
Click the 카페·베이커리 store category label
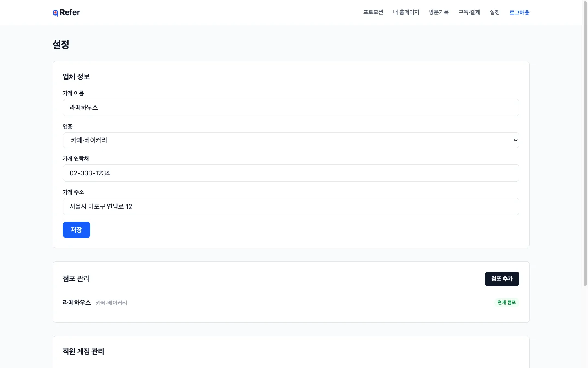pos(111,303)
